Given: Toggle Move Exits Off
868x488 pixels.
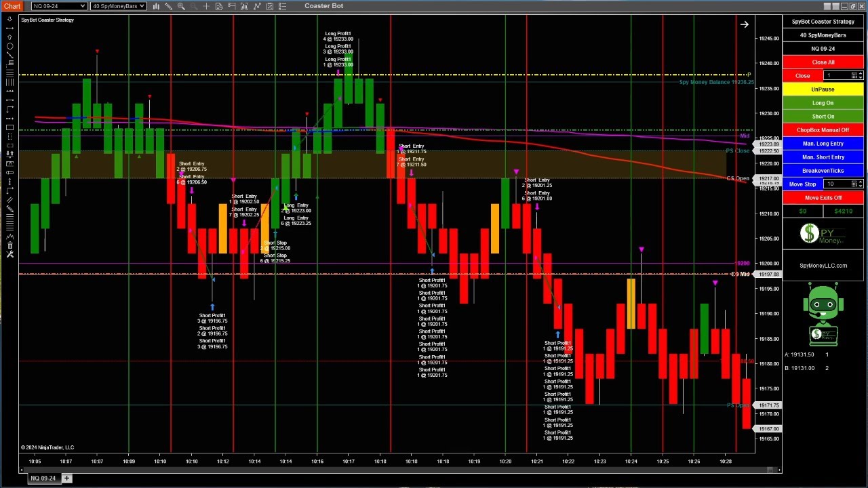Looking at the screenshot, I should click(x=823, y=197).
